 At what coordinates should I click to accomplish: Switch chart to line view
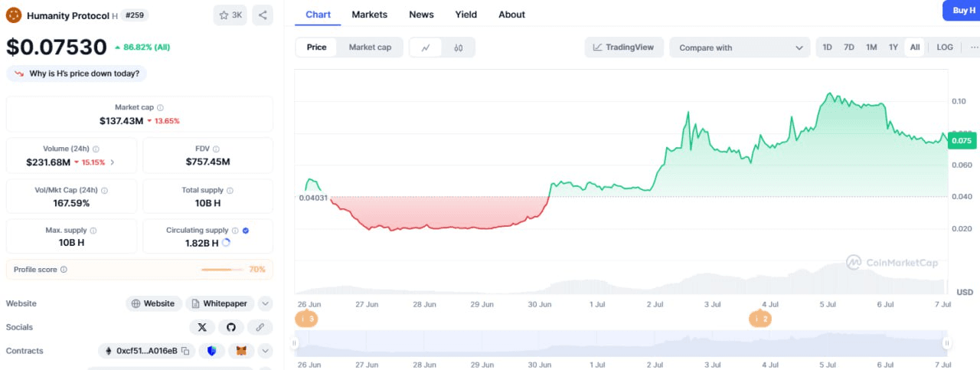(x=426, y=47)
